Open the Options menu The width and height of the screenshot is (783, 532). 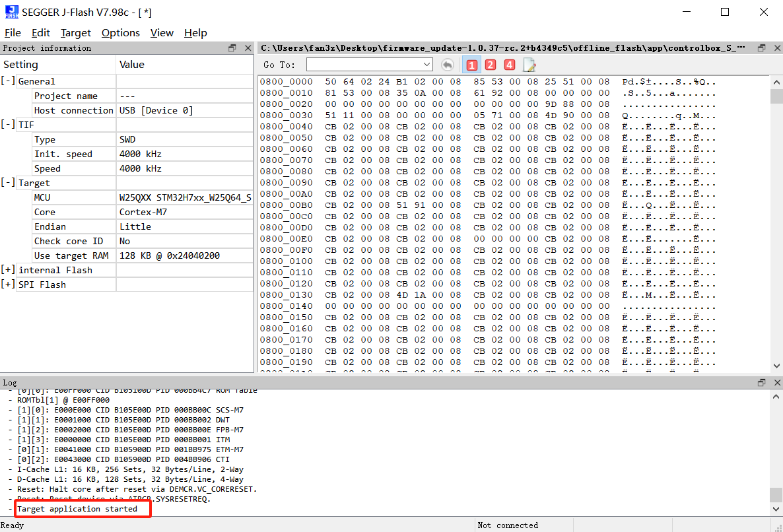pos(120,33)
